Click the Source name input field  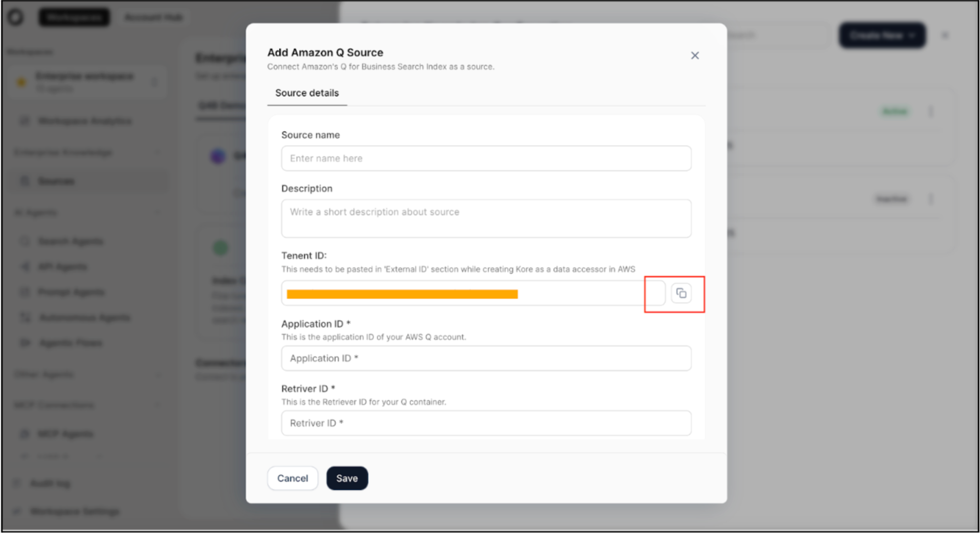(486, 158)
